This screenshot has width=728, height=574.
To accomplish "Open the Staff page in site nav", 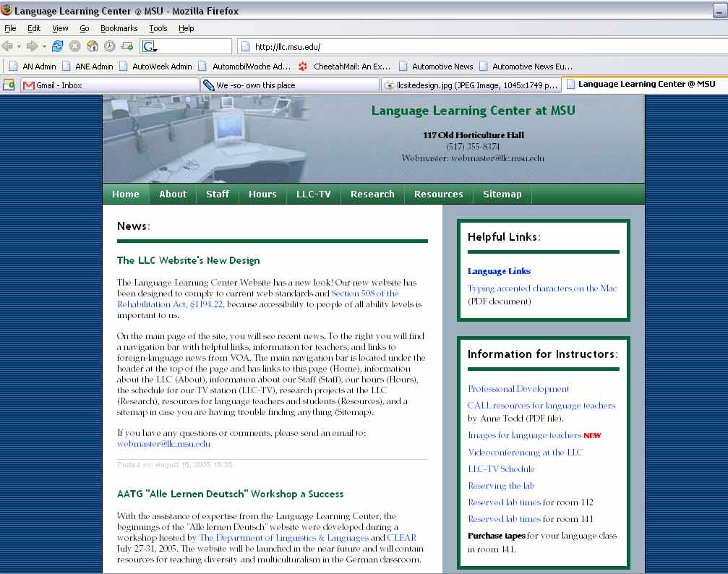I will [218, 194].
